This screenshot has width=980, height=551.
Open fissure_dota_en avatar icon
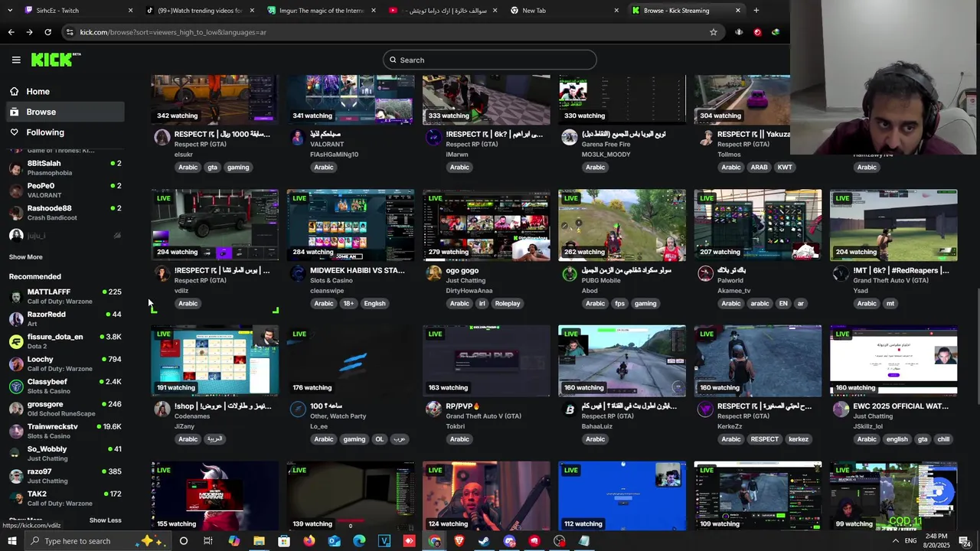(x=15, y=341)
